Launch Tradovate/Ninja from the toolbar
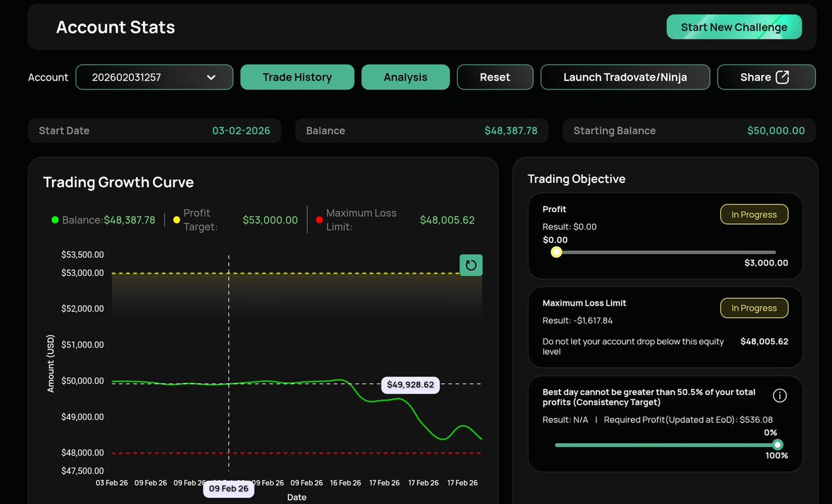 click(625, 77)
